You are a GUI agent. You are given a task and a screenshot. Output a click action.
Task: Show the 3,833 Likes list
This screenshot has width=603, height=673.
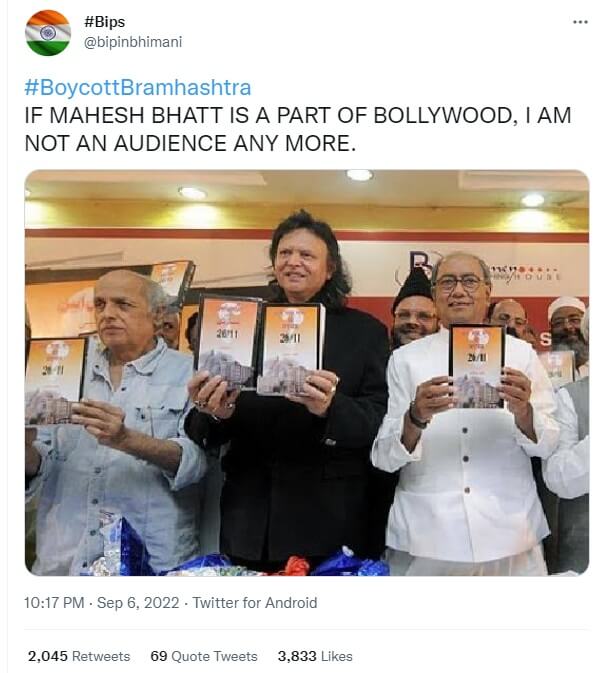pos(315,656)
